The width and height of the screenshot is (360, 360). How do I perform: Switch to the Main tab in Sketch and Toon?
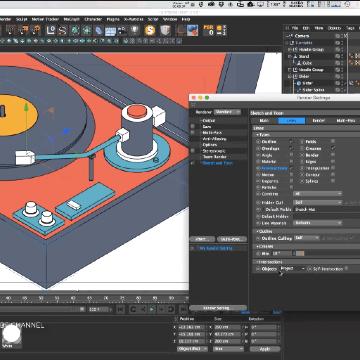[x=264, y=121]
